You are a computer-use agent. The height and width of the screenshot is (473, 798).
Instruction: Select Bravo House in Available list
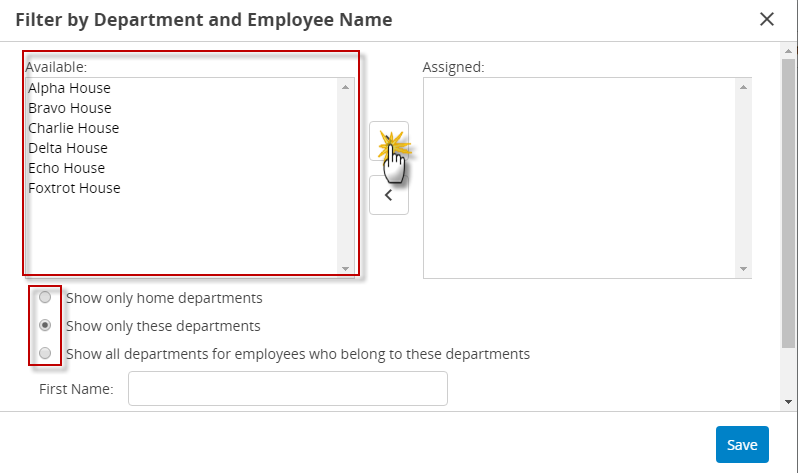(70, 108)
